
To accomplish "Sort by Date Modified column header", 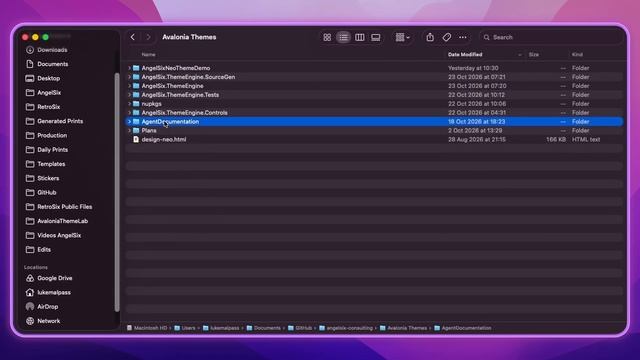I will coord(465,55).
